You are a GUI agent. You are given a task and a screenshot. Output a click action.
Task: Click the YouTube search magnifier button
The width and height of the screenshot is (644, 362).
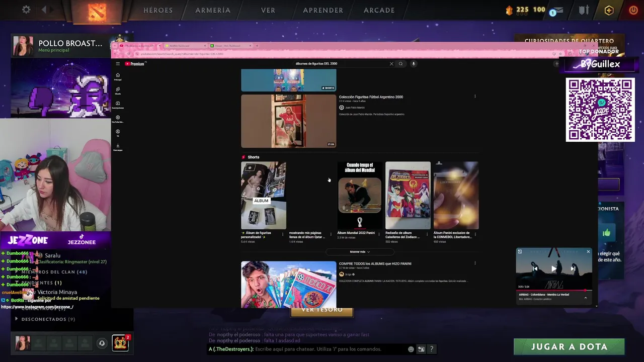pos(400,64)
